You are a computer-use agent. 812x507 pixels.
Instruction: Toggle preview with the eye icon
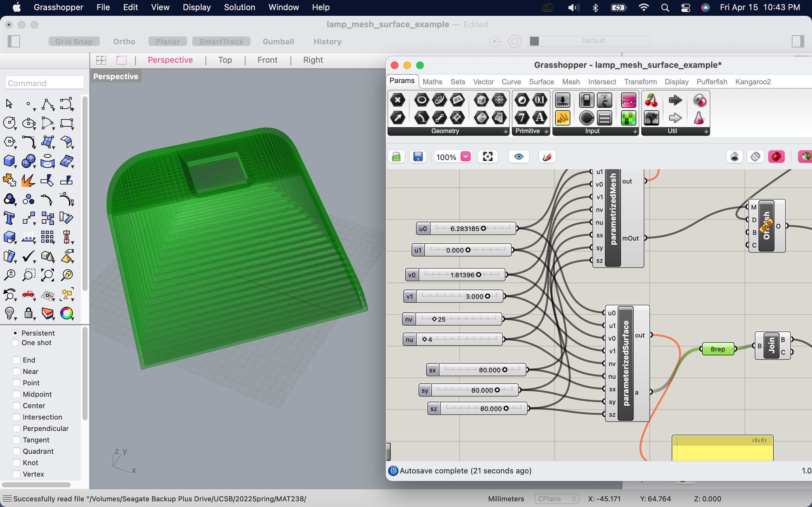(519, 157)
